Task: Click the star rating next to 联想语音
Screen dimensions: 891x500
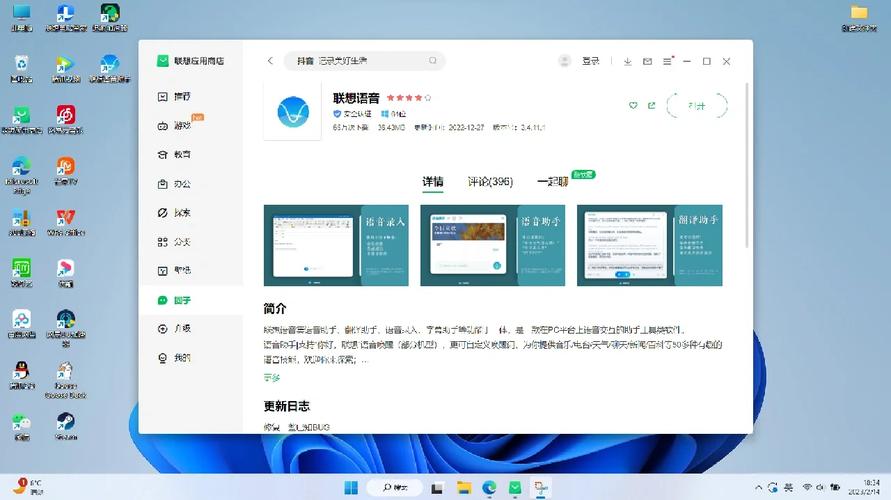Action: 409,98
